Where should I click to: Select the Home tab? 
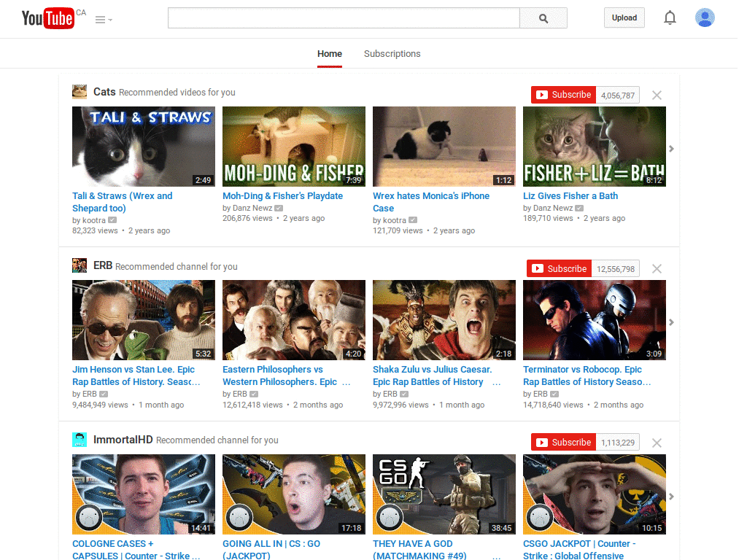point(330,54)
